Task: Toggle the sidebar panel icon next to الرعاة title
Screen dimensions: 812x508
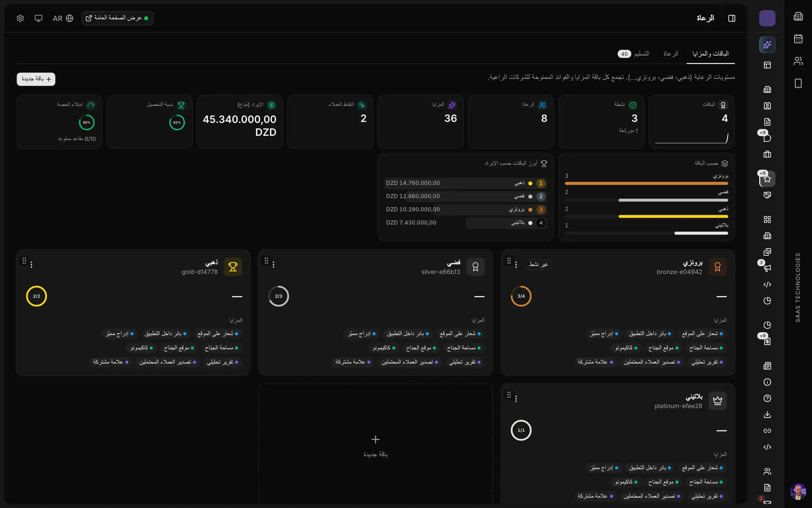Action: pyautogui.click(x=731, y=18)
